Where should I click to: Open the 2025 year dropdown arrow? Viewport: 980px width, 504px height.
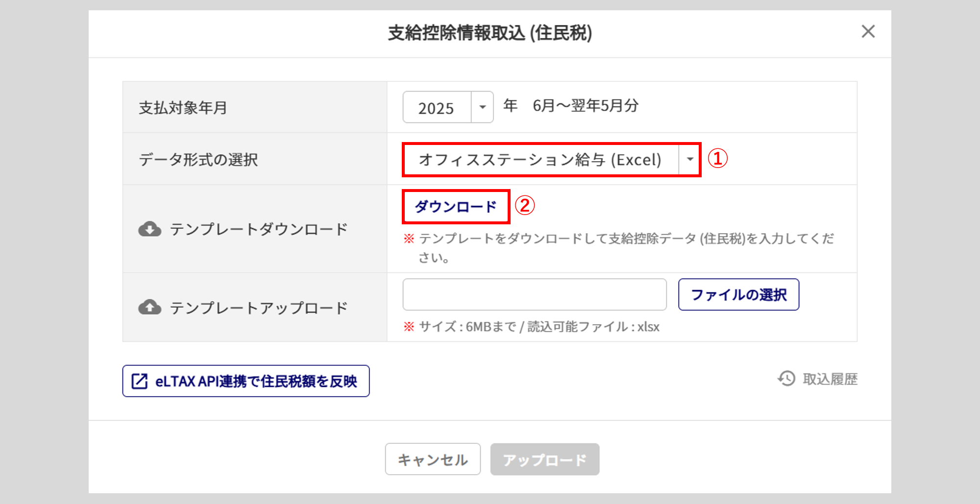[x=482, y=107]
